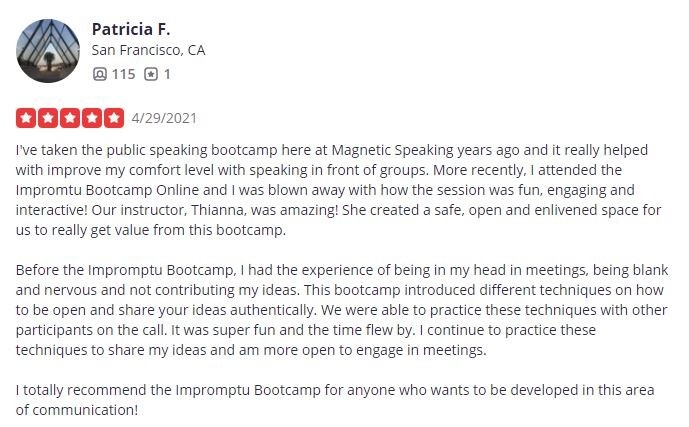Screen dimensions: 689x427
Task: Click Patricia F.'s profile photo
Action: point(49,50)
